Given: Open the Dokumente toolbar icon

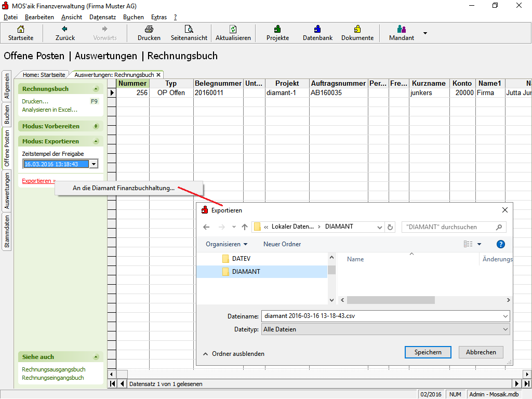Looking at the screenshot, I should coord(357,30).
